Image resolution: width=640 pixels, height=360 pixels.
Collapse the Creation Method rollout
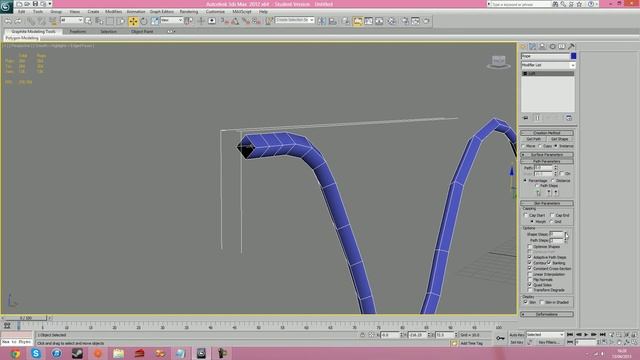point(547,133)
